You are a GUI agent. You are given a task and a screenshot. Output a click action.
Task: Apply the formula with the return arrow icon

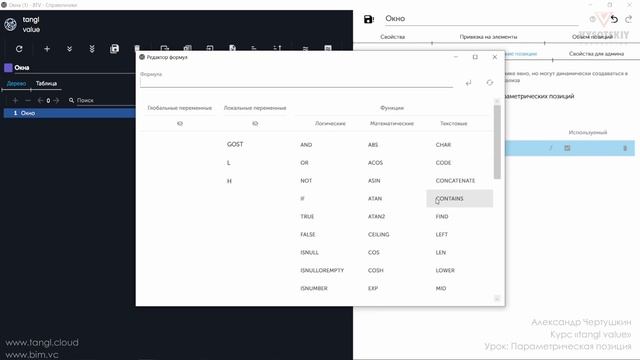[x=469, y=82]
